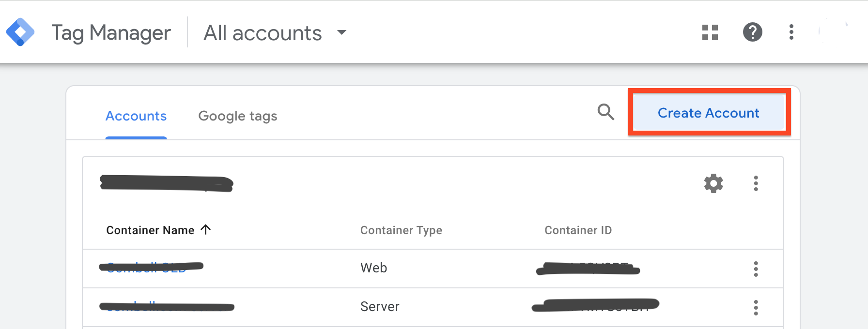Open the three-dot menu beside the gear
Screen dimensions: 868x329
(756, 184)
